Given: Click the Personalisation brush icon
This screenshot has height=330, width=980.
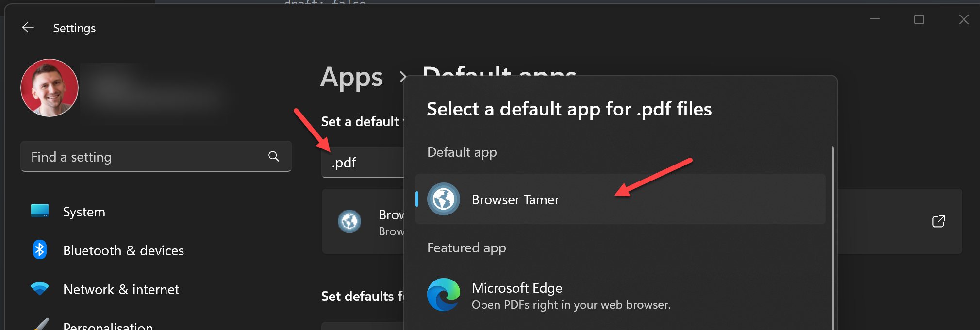Looking at the screenshot, I should point(41,324).
